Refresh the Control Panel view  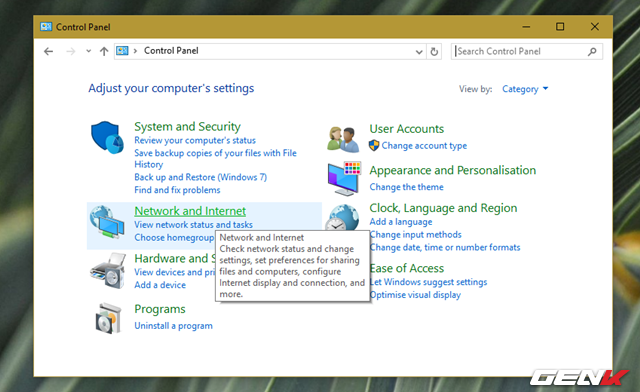point(434,51)
